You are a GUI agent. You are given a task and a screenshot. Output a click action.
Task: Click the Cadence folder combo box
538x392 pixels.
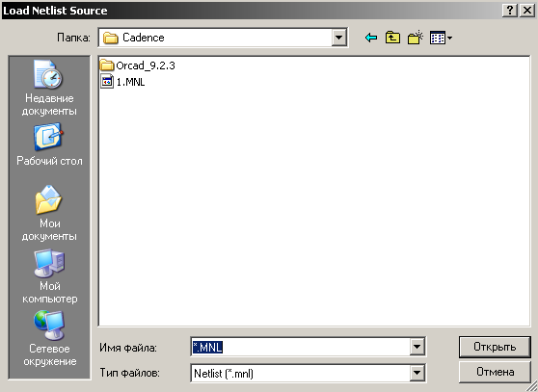click(x=223, y=38)
